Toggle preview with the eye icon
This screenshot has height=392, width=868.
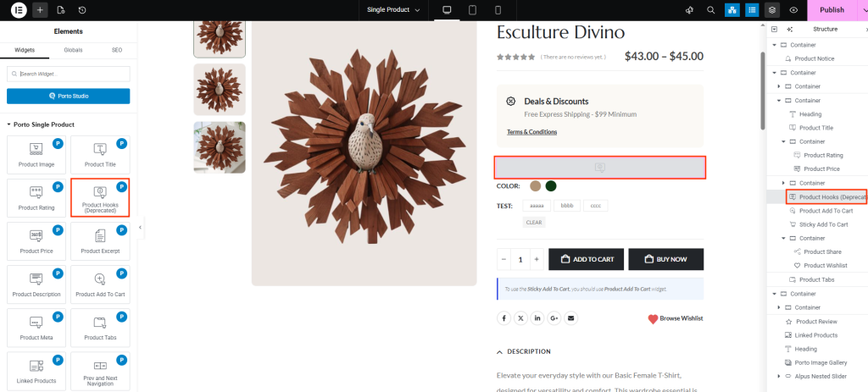[793, 10]
